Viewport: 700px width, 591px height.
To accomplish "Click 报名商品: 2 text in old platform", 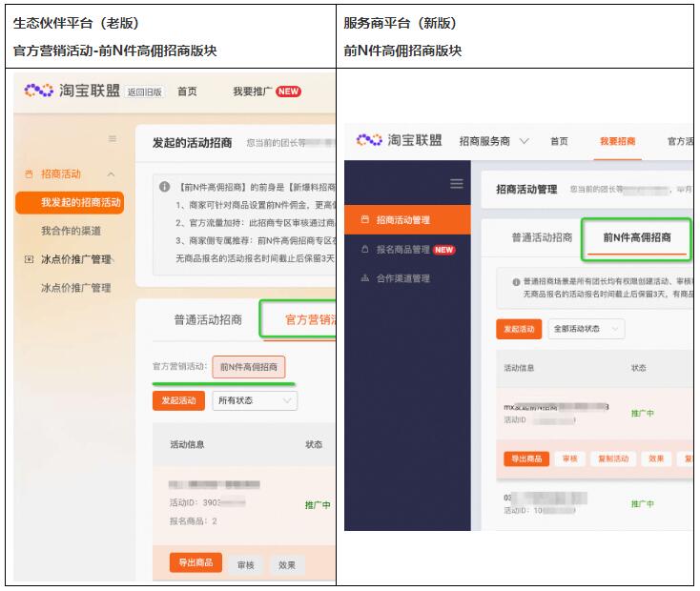I will (x=194, y=520).
